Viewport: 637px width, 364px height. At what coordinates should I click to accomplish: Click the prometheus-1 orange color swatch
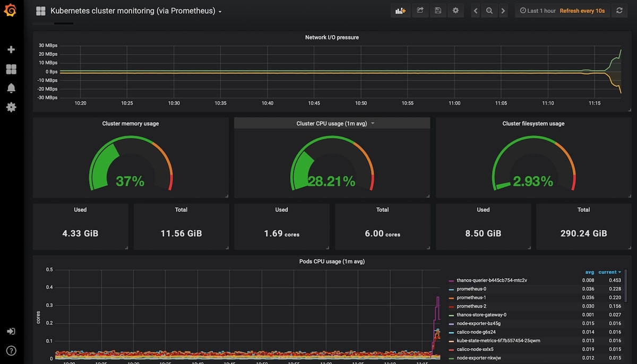[x=451, y=298]
